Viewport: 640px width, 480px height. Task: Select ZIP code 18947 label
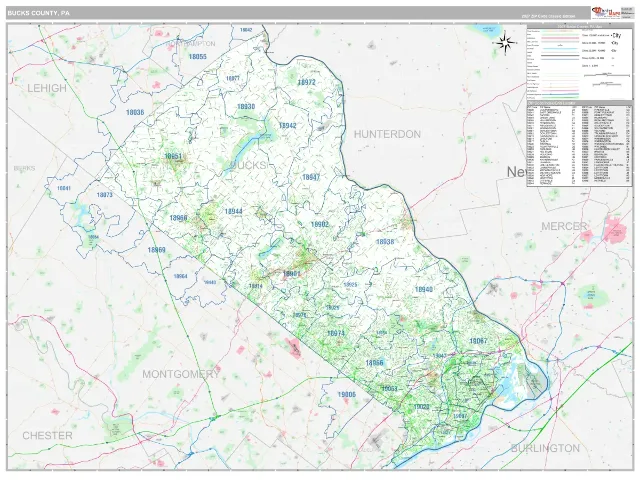[x=311, y=177]
